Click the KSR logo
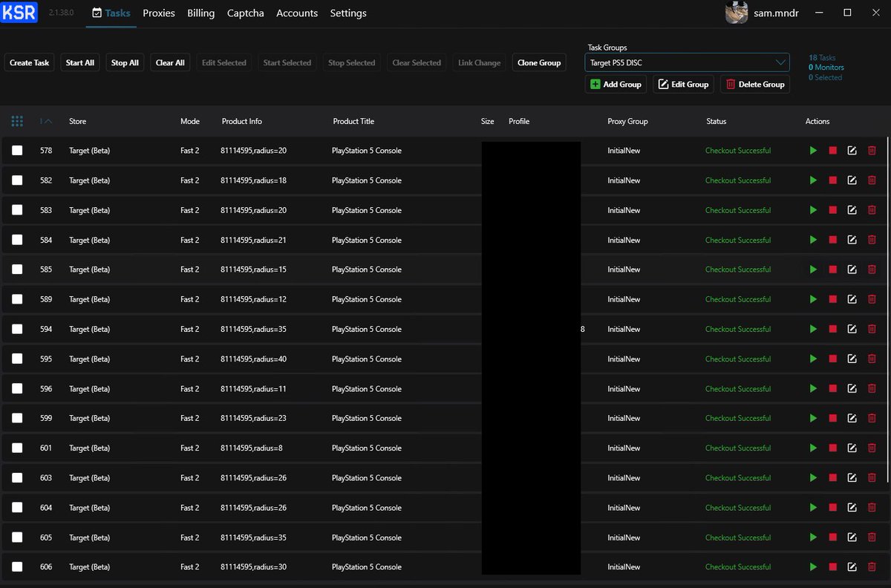 pyautogui.click(x=19, y=12)
